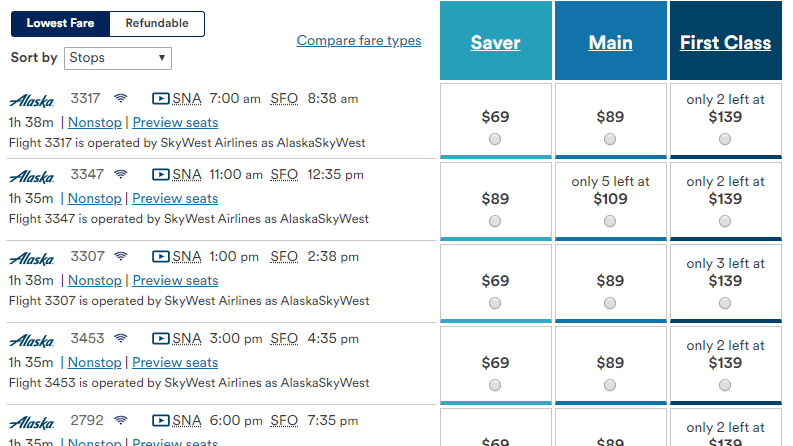Open the Compare fare types link
Viewport: 793px width, 446px height.
tap(359, 41)
